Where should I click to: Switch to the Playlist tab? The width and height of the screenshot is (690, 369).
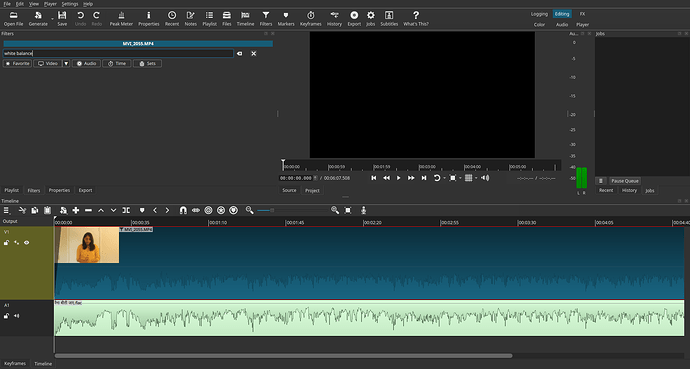[11, 190]
